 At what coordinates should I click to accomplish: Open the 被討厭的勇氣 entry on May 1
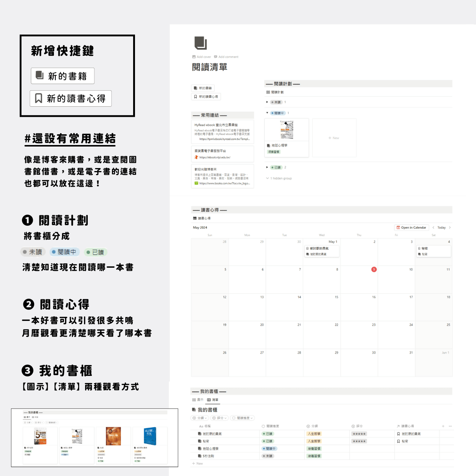click(x=321, y=251)
